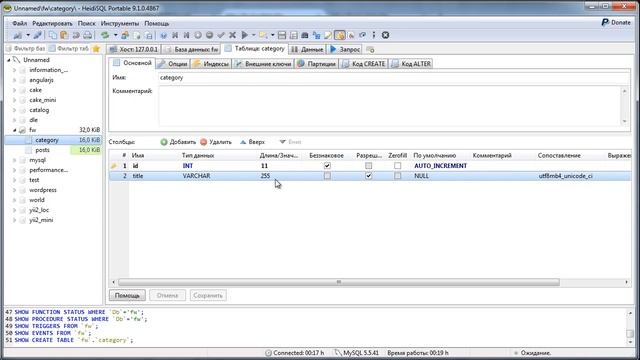Click Вверх to move column up
640x360 pixels.
click(252, 142)
